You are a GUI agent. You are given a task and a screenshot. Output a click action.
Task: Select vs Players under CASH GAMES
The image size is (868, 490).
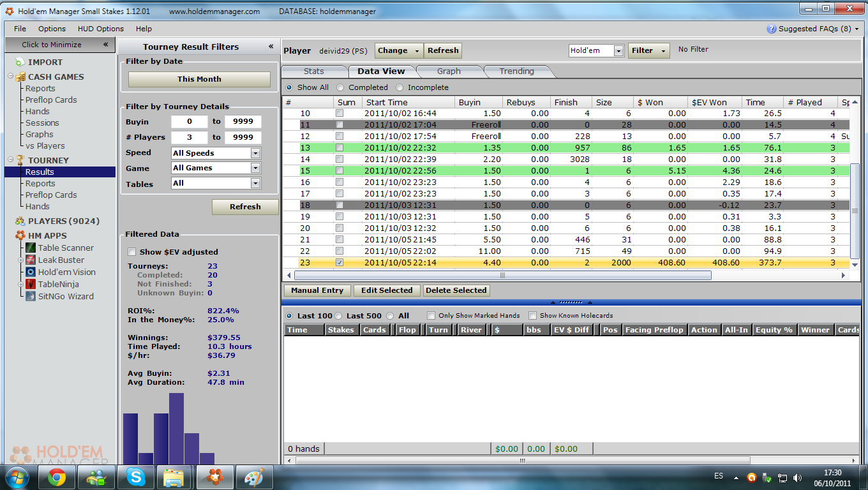[x=45, y=145]
